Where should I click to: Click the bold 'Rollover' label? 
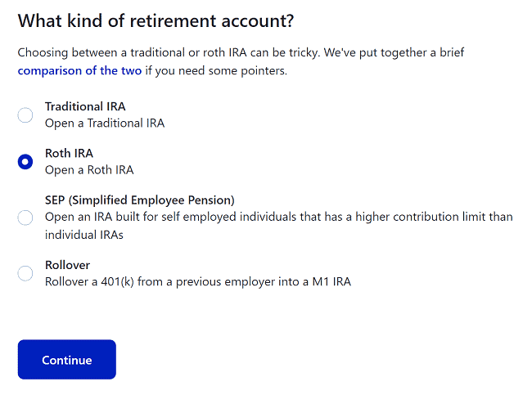click(67, 265)
